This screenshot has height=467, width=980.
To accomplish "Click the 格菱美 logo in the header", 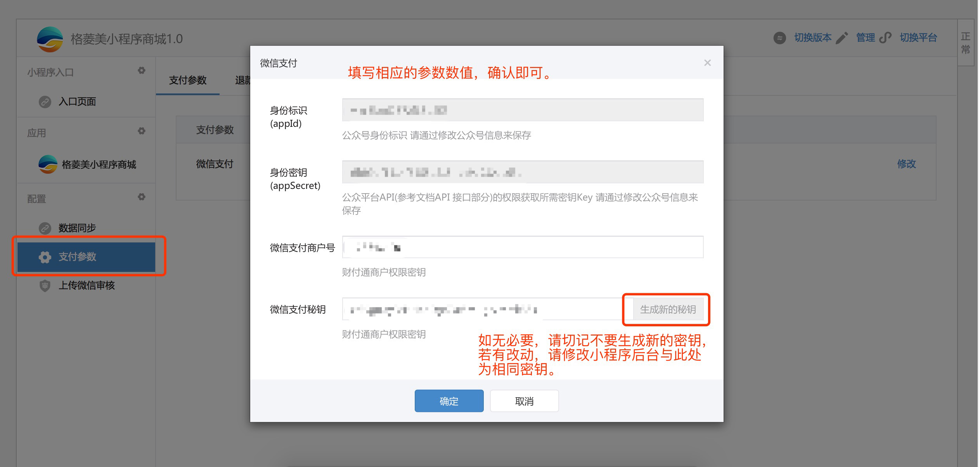I will coord(50,39).
